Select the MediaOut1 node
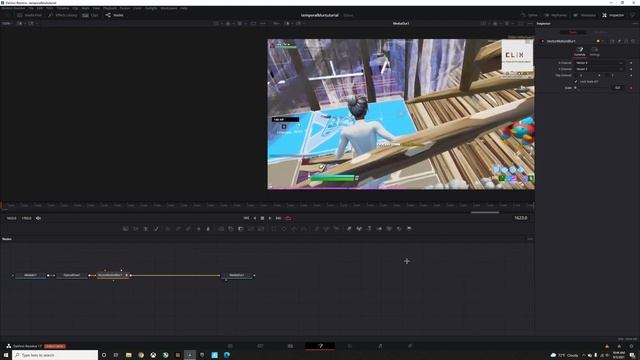This screenshot has height=360, width=640. 237,276
